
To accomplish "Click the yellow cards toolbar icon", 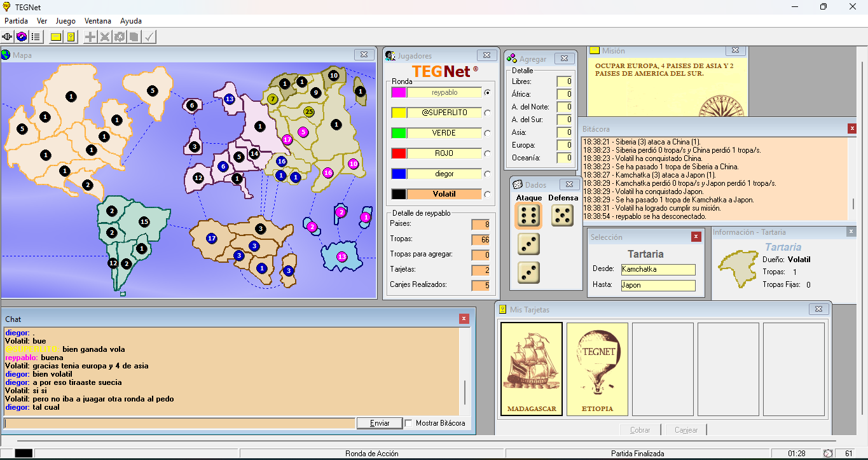I will point(71,37).
